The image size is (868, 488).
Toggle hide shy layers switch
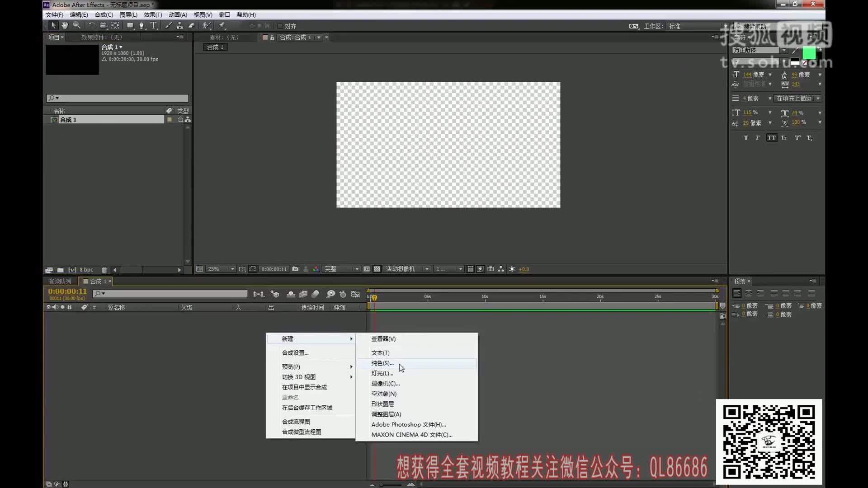pyautogui.click(x=291, y=294)
